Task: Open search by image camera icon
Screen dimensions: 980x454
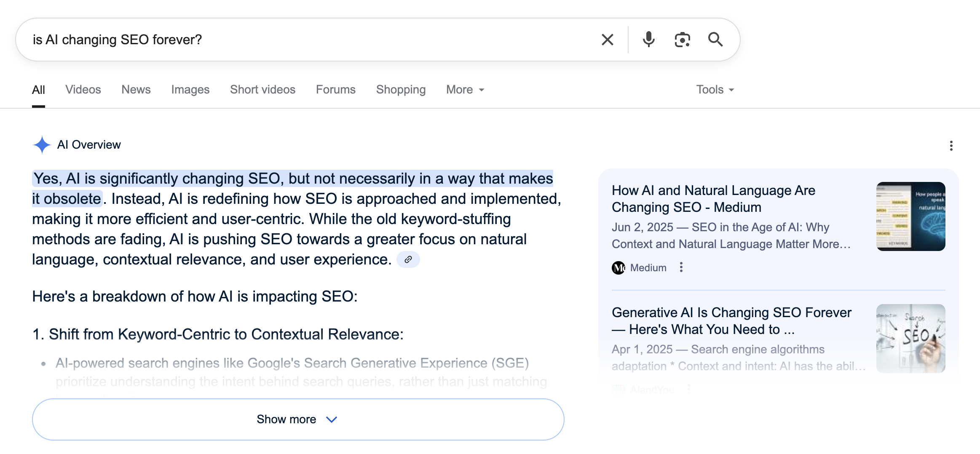Action: [x=682, y=40]
